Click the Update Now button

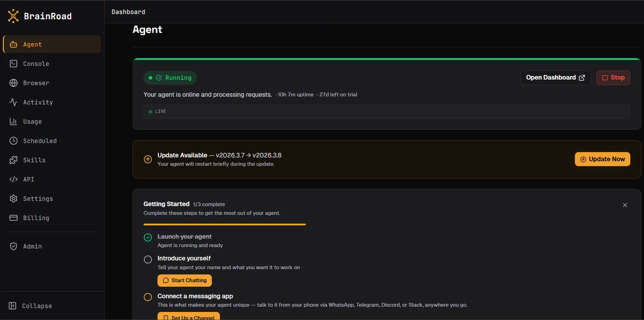coord(603,159)
